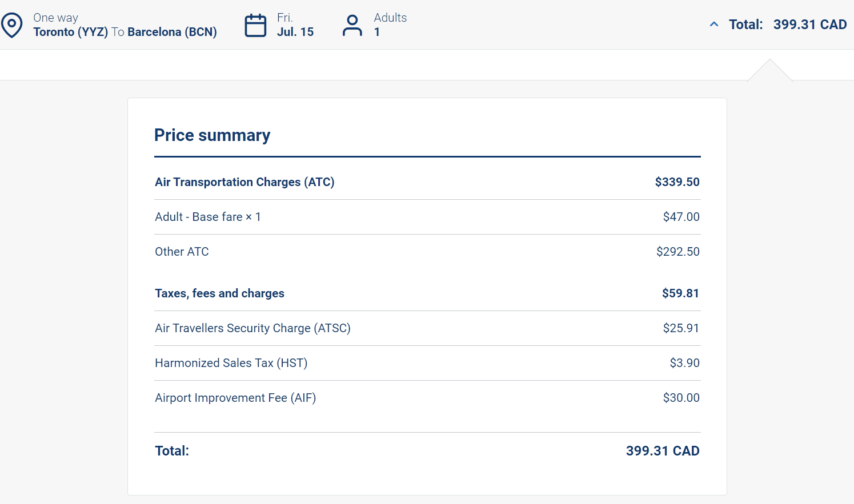The image size is (854, 504).
Task: Click the calendar icon beside the date
Action: (x=255, y=25)
